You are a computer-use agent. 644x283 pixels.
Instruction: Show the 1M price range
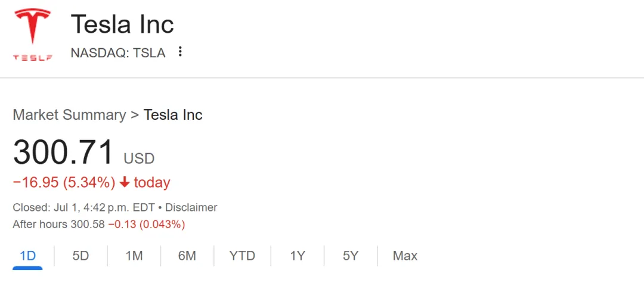[x=134, y=256]
